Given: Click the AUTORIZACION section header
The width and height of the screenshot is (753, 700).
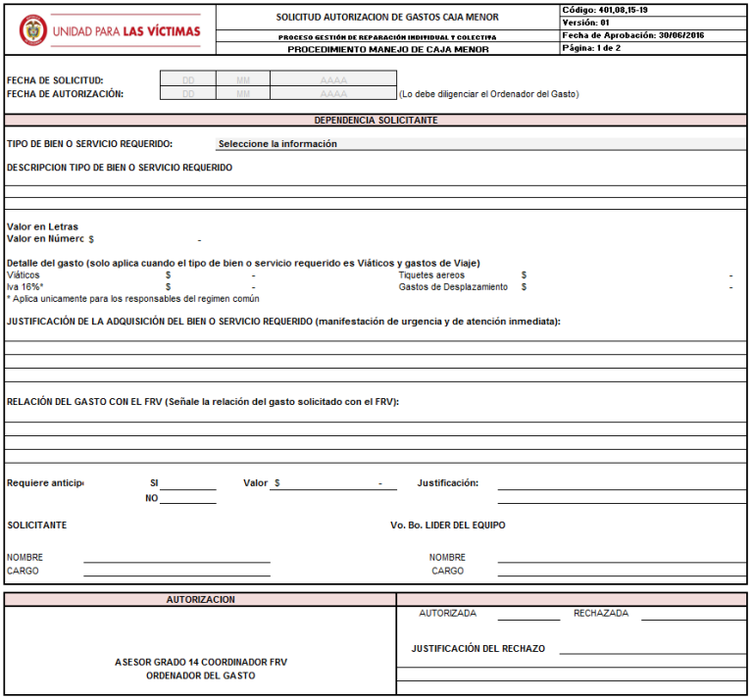Looking at the screenshot, I should pyautogui.click(x=200, y=600).
